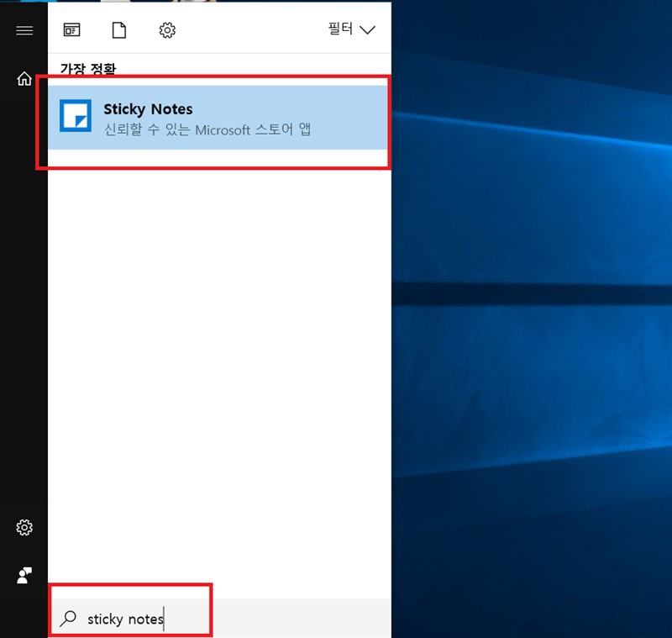
Task: Open the settings gear in the left sidebar
Action: (x=24, y=528)
